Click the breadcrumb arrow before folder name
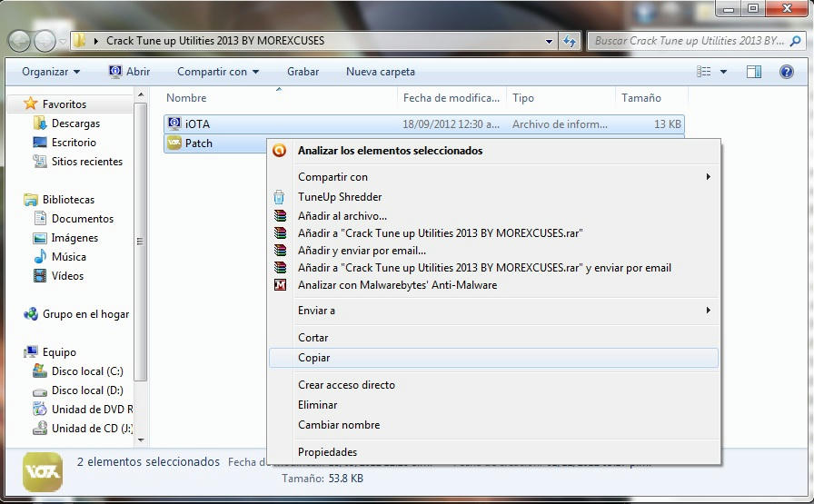Viewport: 814px width, 504px height. (95, 41)
